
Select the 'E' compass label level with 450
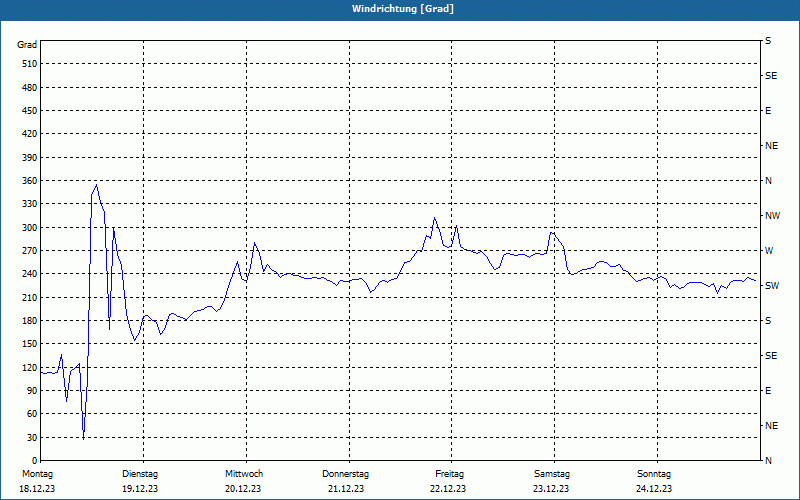pyautogui.click(x=768, y=111)
